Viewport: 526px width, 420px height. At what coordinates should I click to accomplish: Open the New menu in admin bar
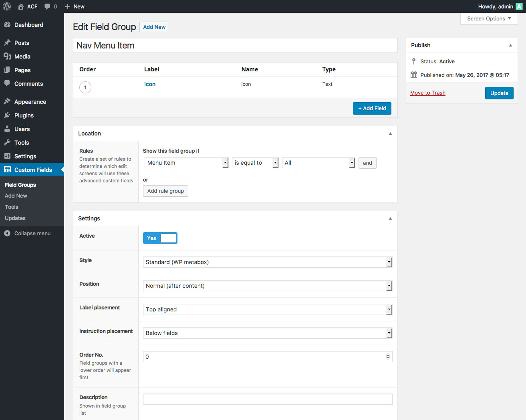pyautogui.click(x=75, y=6)
